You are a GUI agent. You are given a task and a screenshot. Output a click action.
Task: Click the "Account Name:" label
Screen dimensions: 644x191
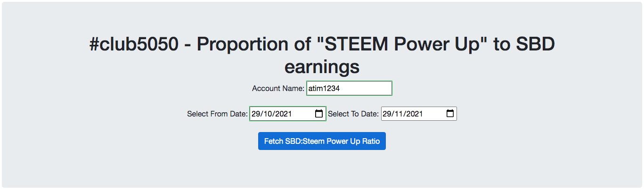pos(278,88)
